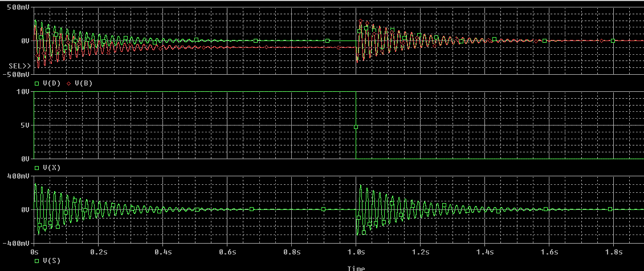The width and height of the screenshot is (644, 271).
Task: Click the green square symbol beside V(X)
Action: click(36, 168)
